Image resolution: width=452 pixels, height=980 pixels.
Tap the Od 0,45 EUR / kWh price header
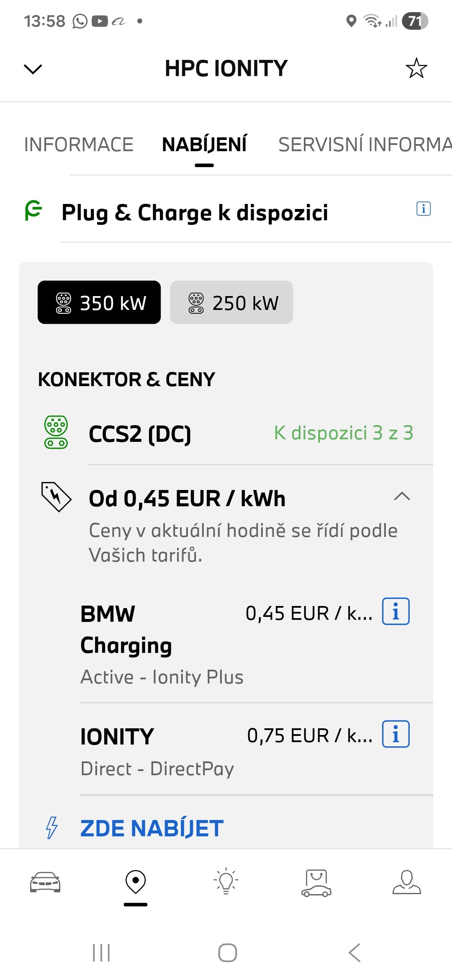point(187,498)
